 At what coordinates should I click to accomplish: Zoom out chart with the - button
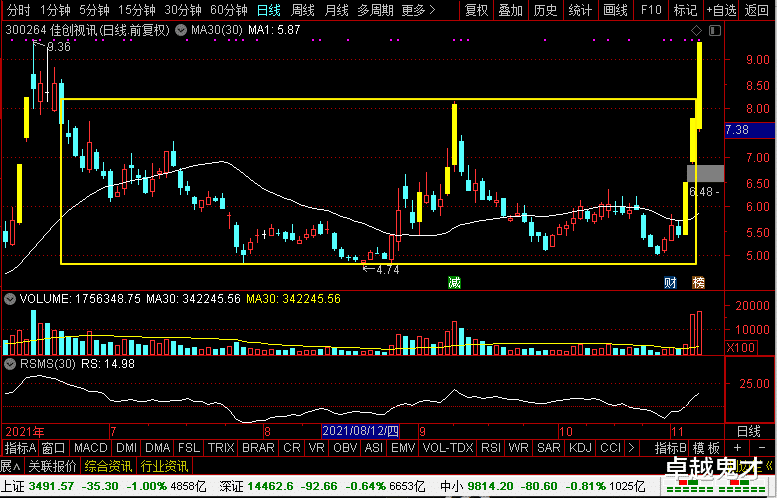pyautogui.click(x=762, y=448)
